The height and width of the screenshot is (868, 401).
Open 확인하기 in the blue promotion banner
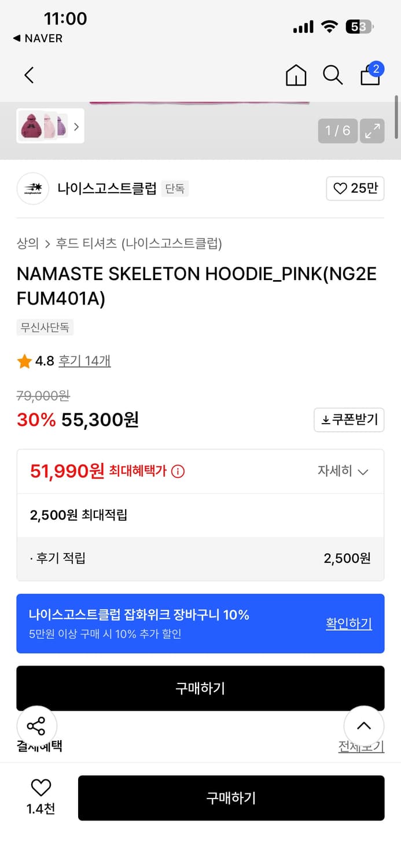tap(348, 623)
